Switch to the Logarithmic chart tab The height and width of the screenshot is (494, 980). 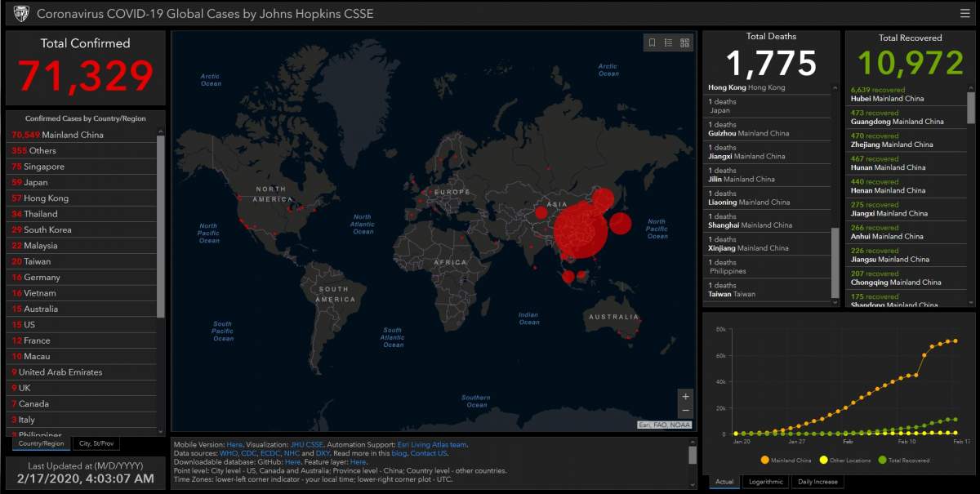766,482
